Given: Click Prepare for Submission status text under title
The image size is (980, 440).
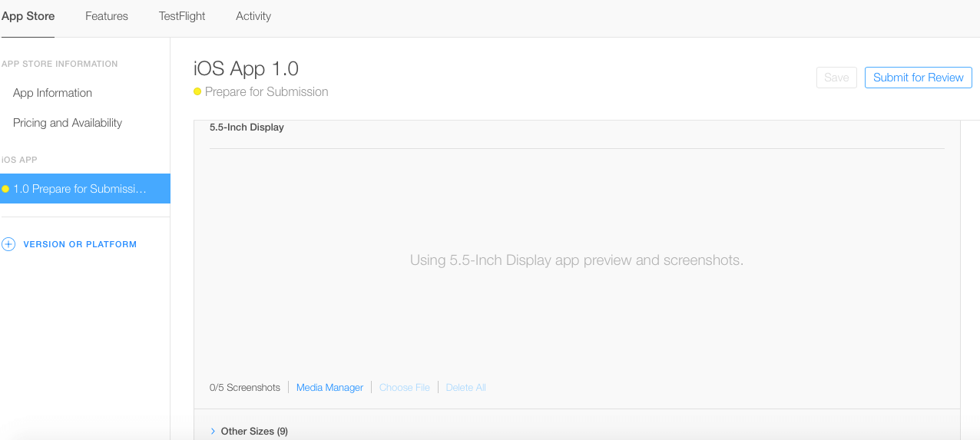Looking at the screenshot, I should [x=267, y=92].
